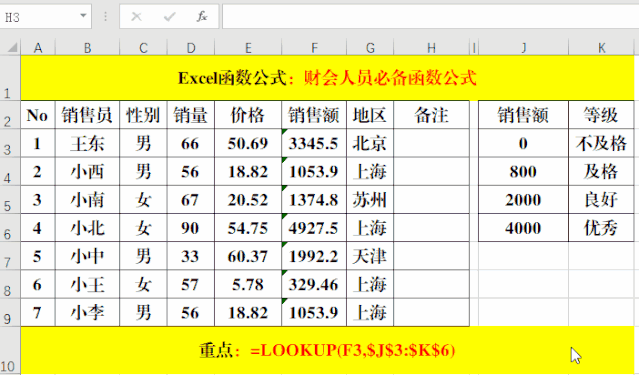Click the '地区' header cell
This screenshot has height=375, width=639.
370,115
